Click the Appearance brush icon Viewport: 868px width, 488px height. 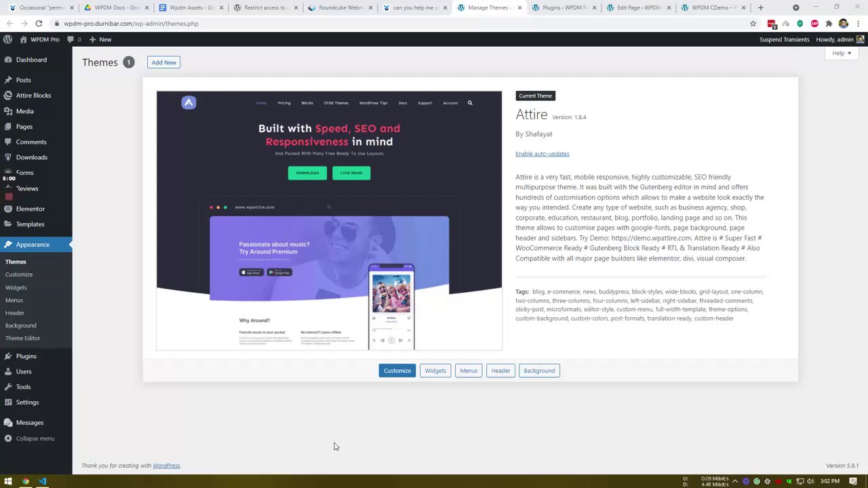tap(8, 245)
